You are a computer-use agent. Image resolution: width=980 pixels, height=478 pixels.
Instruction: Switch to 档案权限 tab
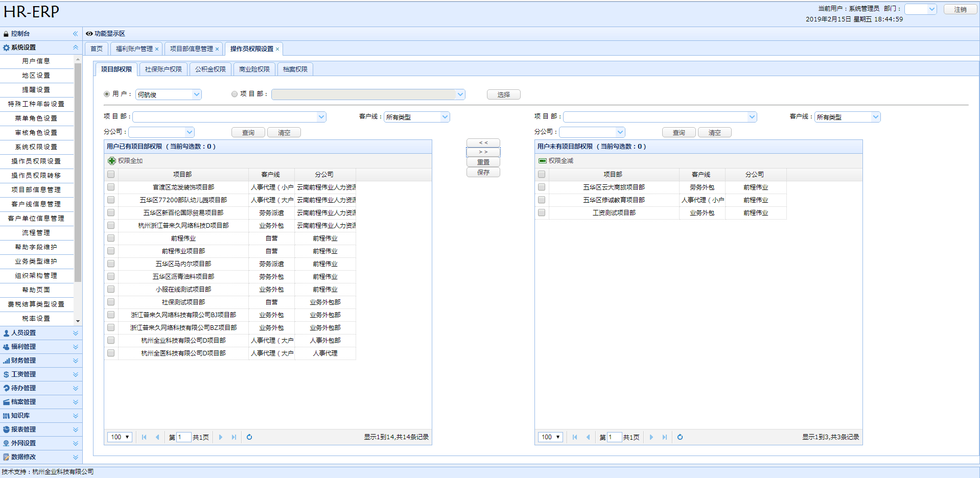[x=295, y=69]
